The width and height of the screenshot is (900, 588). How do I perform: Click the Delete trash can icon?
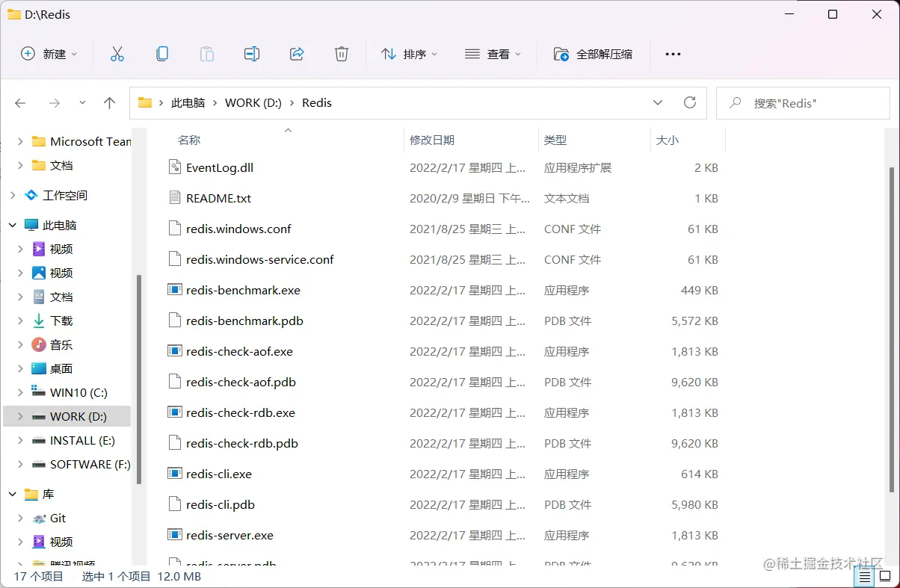coord(342,54)
